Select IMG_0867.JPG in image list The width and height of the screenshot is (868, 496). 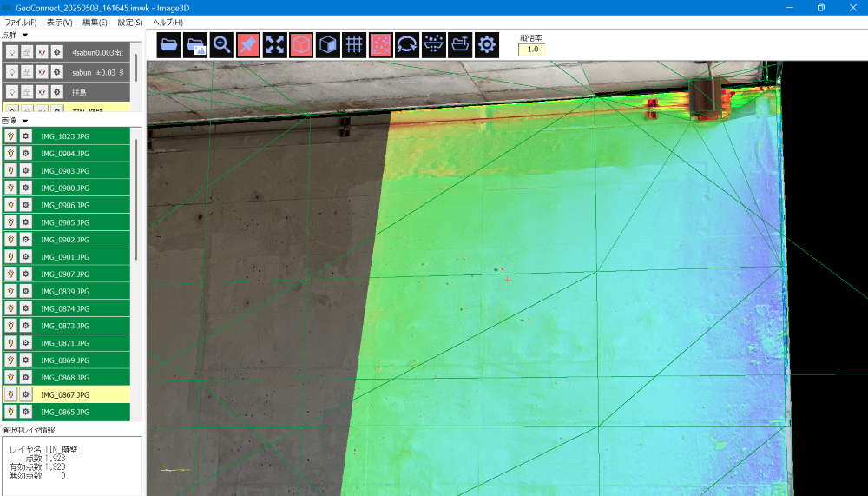pos(65,394)
